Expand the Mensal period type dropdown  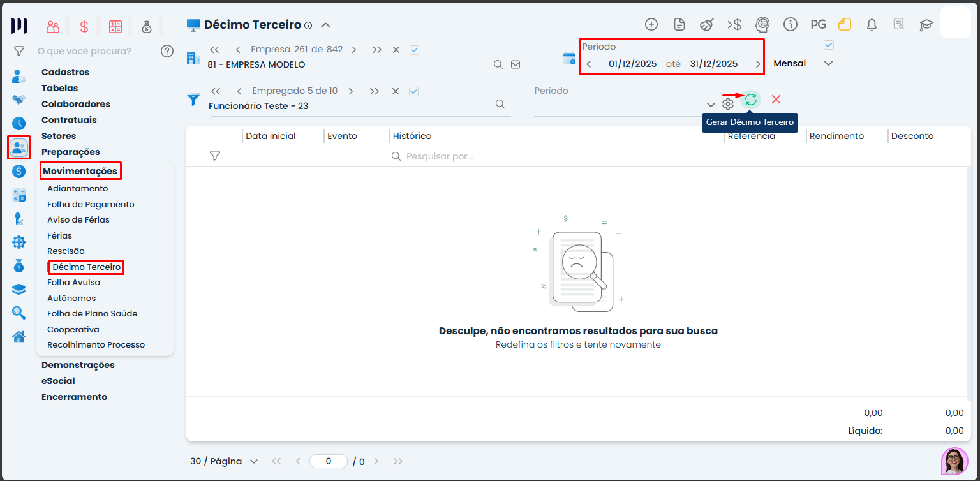pyautogui.click(x=828, y=64)
